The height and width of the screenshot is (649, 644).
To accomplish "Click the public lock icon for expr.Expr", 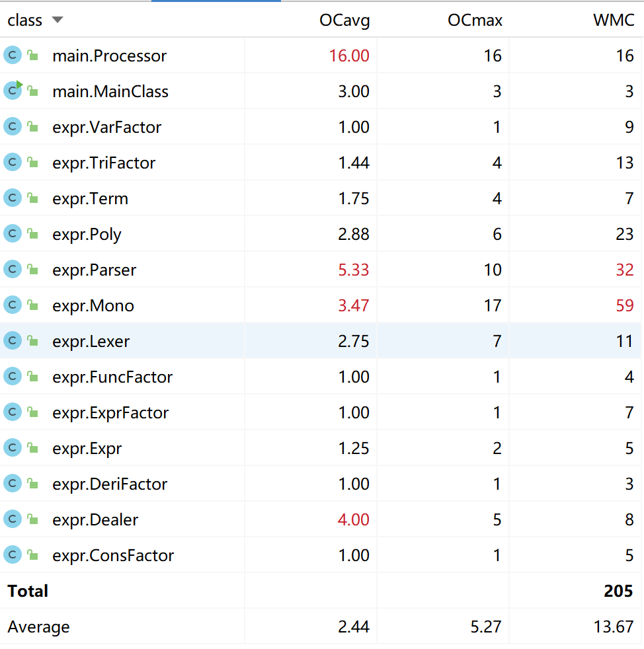I will point(32,447).
